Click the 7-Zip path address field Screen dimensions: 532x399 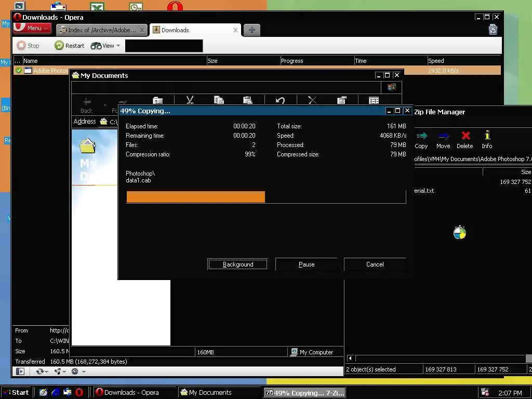pyautogui.click(x=473, y=159)
